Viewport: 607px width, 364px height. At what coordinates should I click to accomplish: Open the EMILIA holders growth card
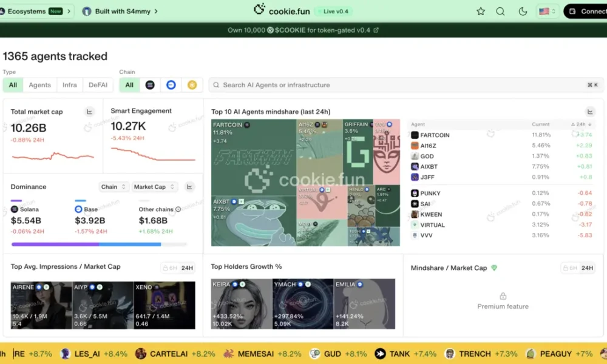point(364,304)
